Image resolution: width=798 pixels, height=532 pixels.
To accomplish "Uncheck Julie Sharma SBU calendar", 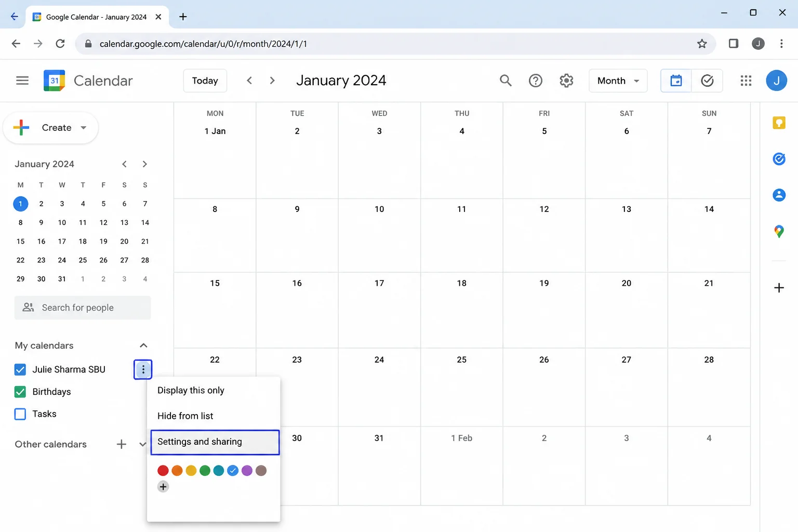I will pos(20,369).
